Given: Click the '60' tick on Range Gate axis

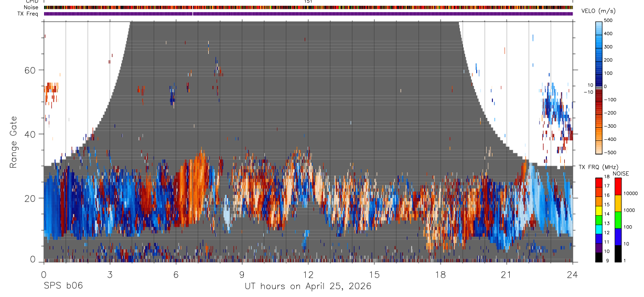Looking at the screenshot, I should (30, 70).
